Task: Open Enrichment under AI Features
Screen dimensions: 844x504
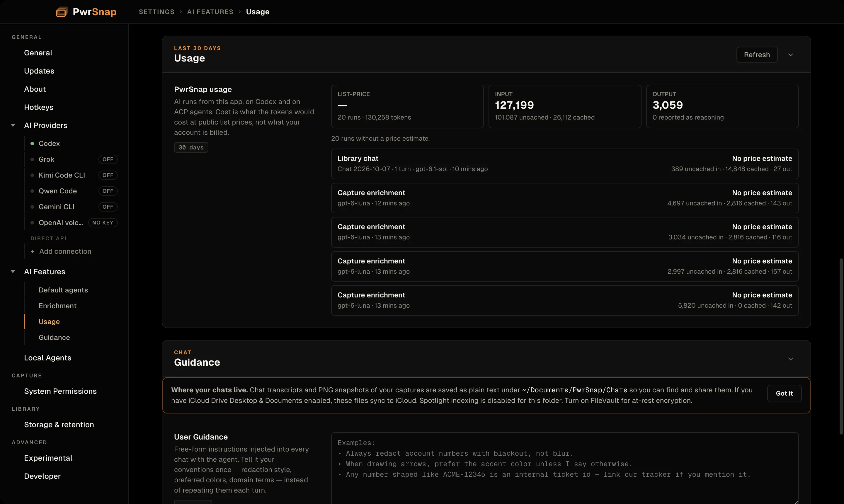Action: coord(58,306)
